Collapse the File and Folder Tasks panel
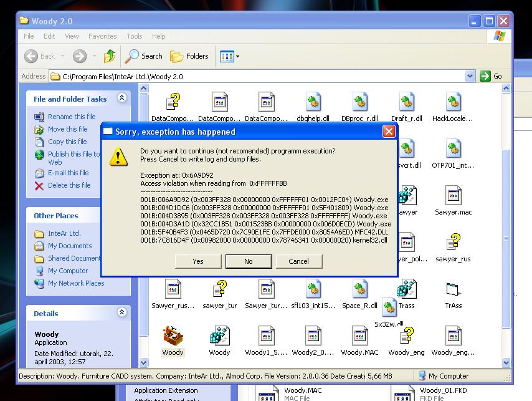The height and width of the screenshot is (401, 532). [x=122, y=98]
